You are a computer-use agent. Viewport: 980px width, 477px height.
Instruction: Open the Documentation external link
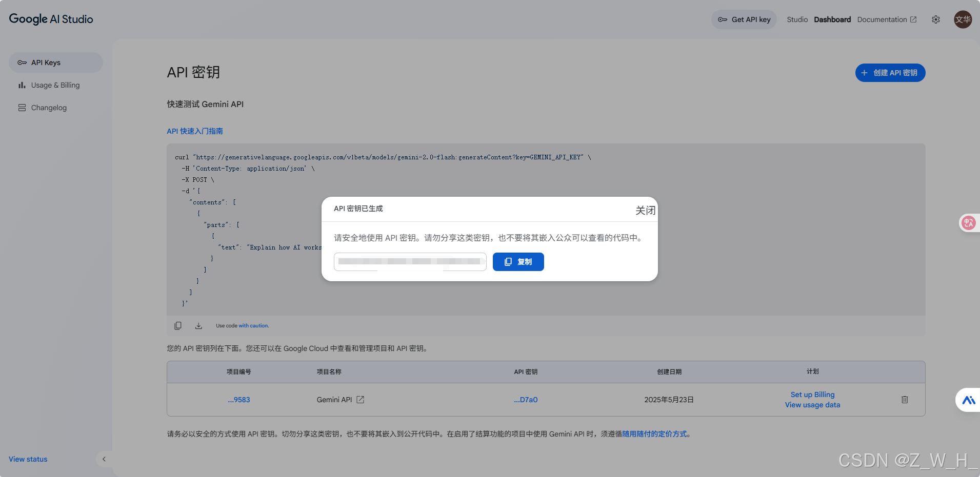click(887, 19)
